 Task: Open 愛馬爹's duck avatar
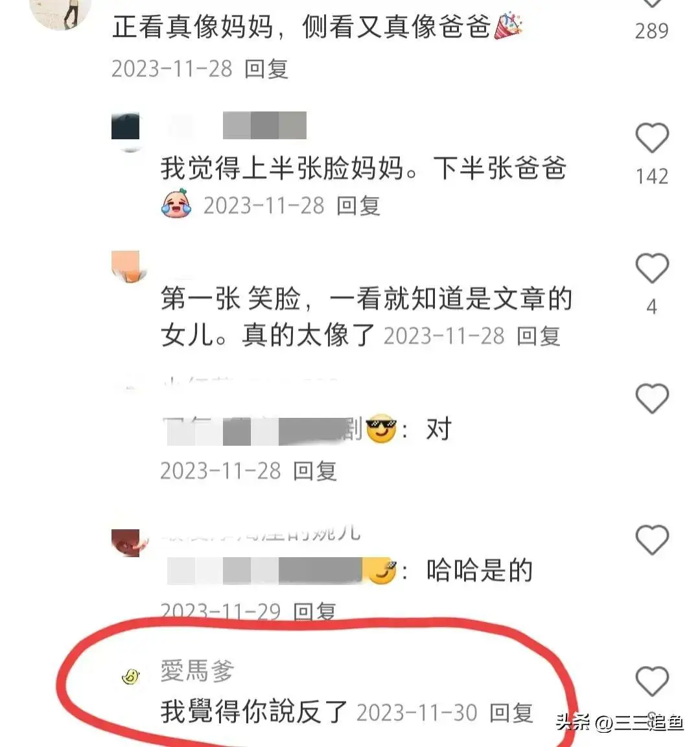point(130,676)
